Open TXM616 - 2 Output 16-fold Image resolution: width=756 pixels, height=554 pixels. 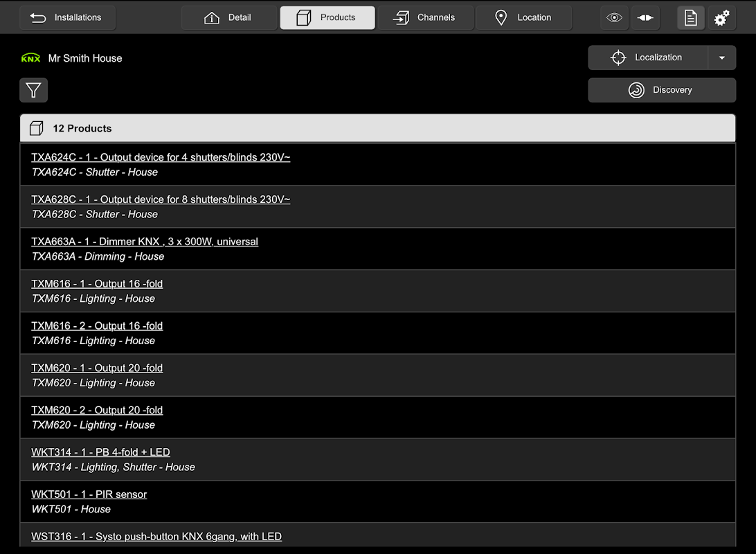(x=97, y=326)
